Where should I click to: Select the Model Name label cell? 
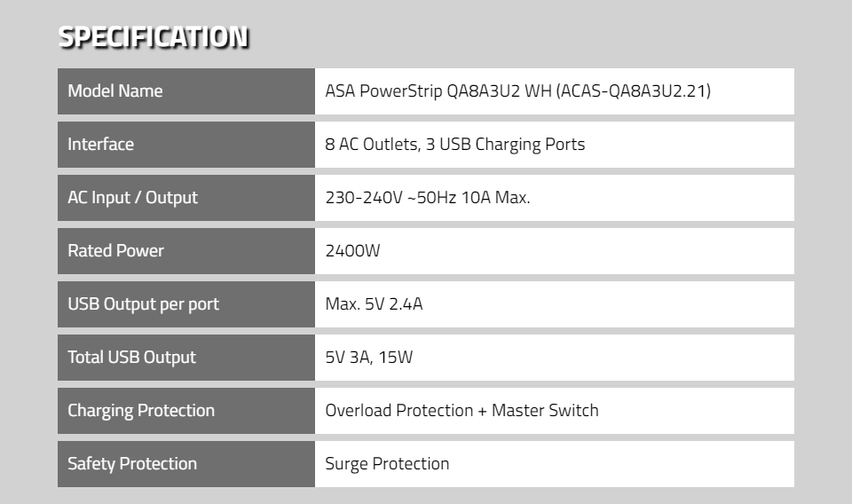(186, 91)
